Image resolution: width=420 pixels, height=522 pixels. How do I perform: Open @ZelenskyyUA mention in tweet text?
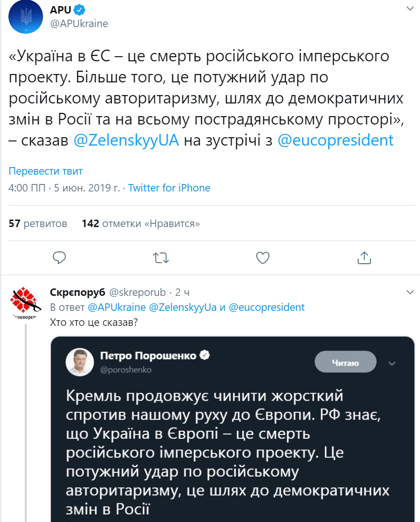click(x=126, y=140)
